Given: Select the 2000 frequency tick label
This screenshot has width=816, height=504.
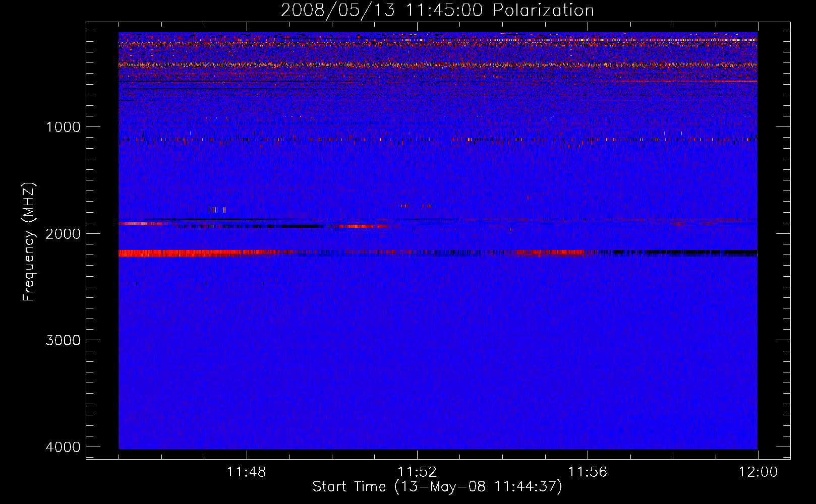Looking at the screenshot, I should coord(63,233).
